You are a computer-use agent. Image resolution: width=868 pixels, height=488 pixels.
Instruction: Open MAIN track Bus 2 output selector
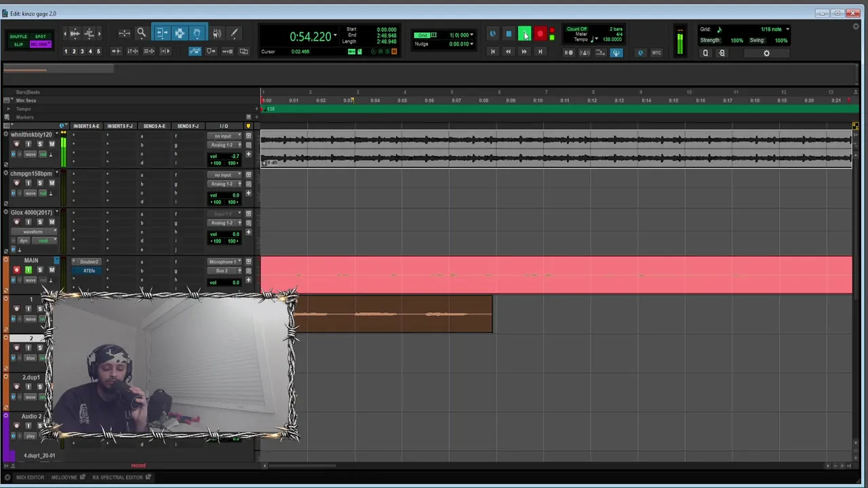point(222,270)
